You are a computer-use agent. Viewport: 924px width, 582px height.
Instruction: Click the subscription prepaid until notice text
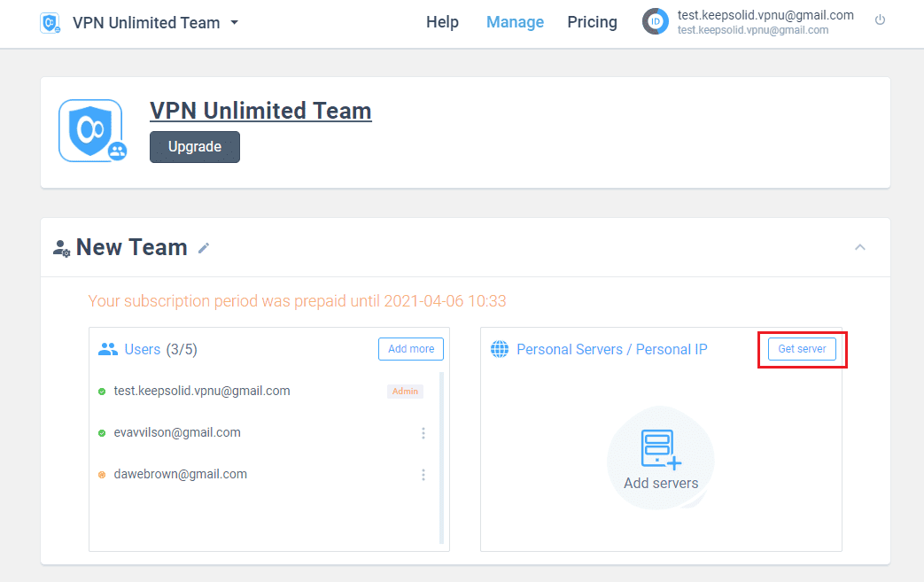point(297,301)
